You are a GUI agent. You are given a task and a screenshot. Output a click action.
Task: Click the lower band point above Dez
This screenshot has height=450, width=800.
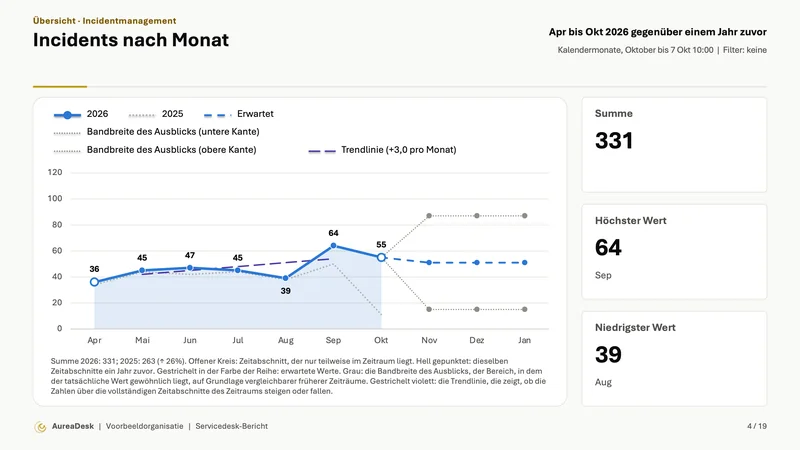(x=477, y=309)
